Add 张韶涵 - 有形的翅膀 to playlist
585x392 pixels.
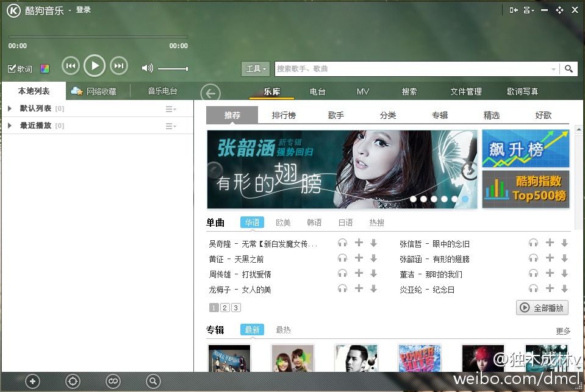[550, 258]
